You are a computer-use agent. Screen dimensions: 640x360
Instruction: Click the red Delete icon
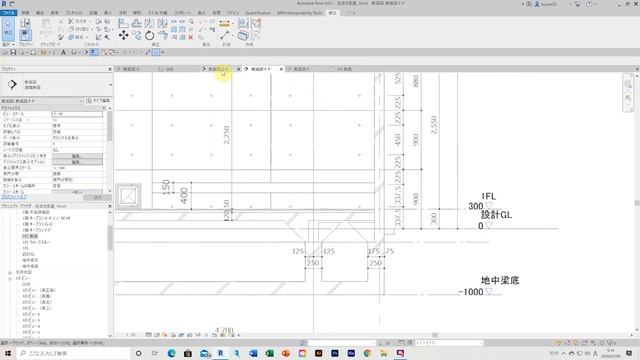click(191, 37)
